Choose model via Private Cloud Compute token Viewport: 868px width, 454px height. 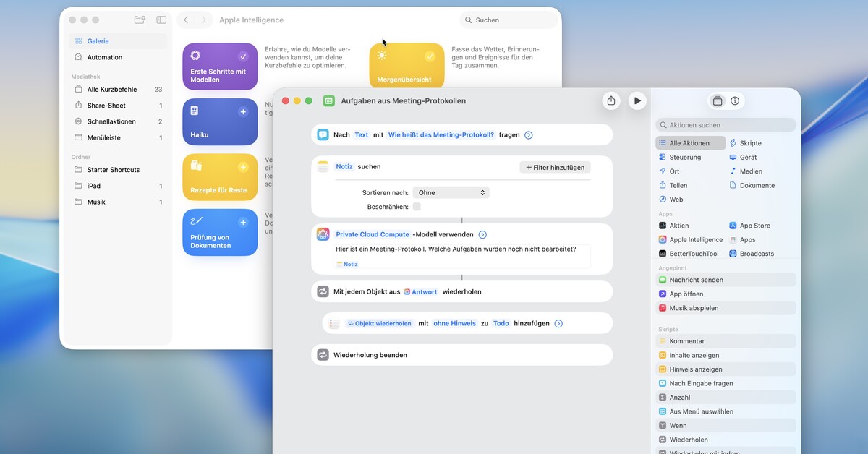click(x=373, y=234)
